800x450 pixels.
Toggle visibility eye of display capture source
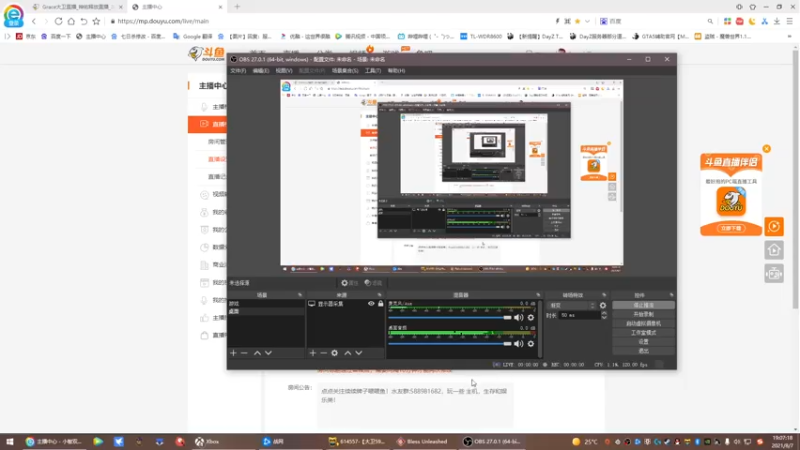[x=371, y=304]
